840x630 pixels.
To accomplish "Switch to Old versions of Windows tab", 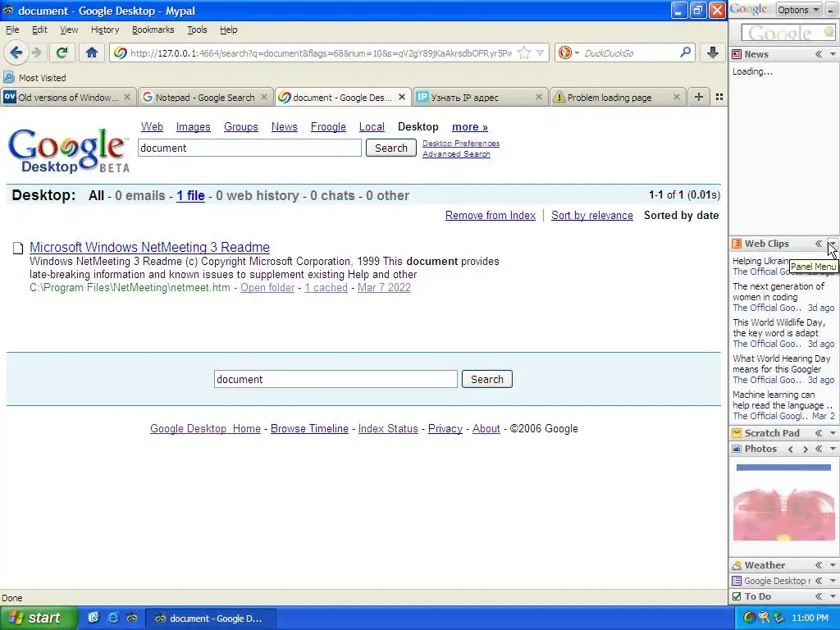I will click(67, 97).
